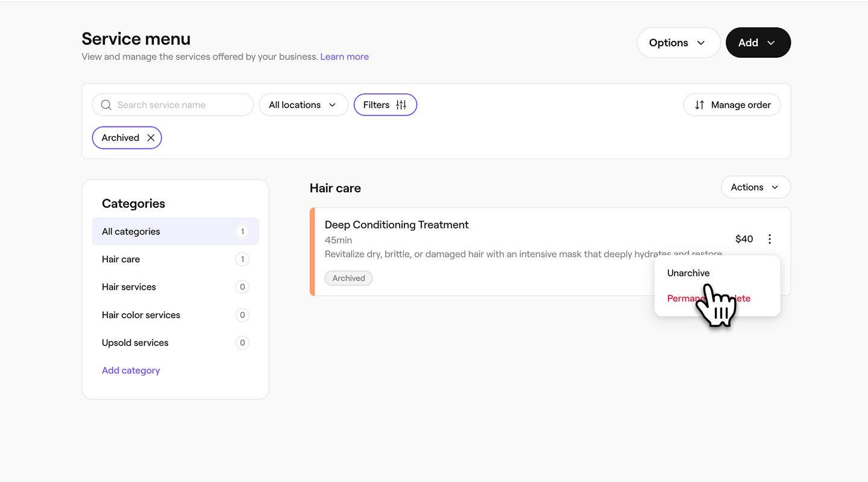
Task: Select the All categories item
Action: (x=131, y=231)
